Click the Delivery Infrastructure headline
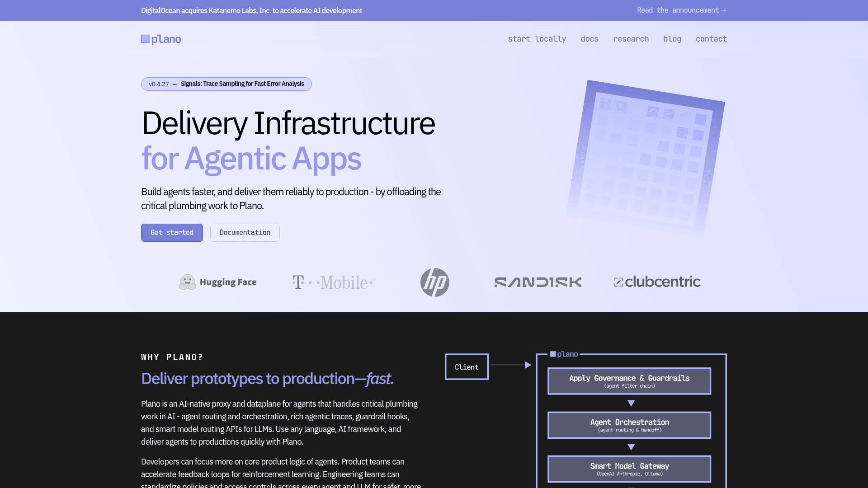Screen dimensions: 868x488 (x=288, y=123)
